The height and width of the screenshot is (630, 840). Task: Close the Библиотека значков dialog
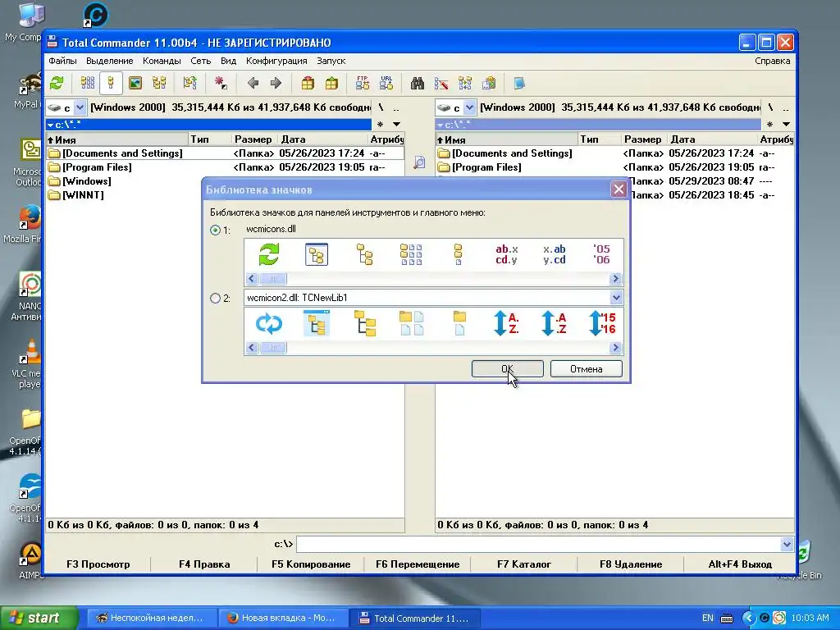coord(619,189)
